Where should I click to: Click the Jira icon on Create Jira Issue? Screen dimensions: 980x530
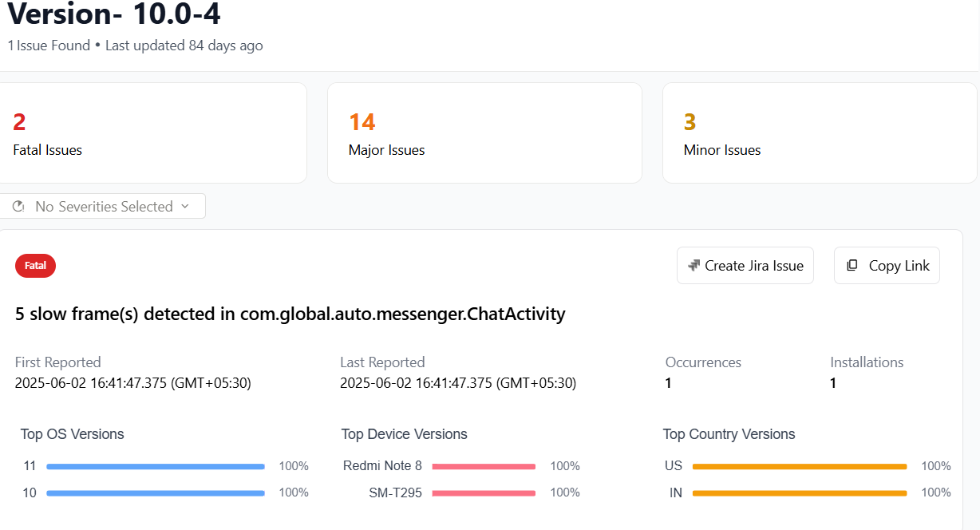tap(695, 265)
